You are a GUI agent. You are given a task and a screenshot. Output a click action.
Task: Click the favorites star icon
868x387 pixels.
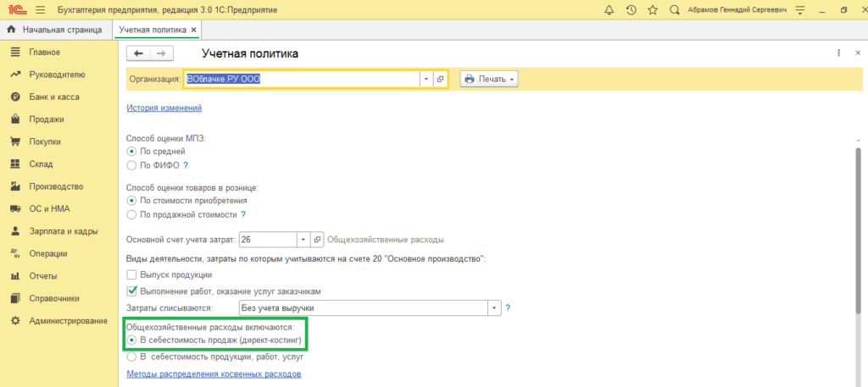pos(653,9)
